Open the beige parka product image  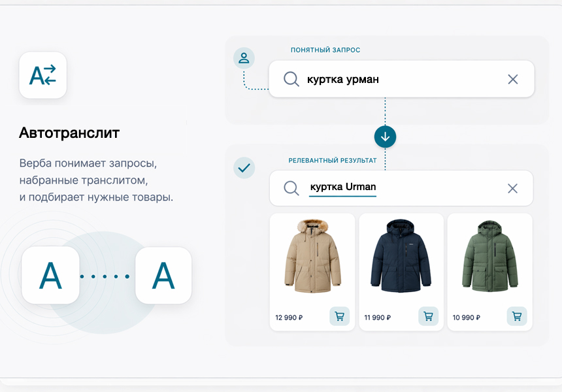(x=312, y=255)
